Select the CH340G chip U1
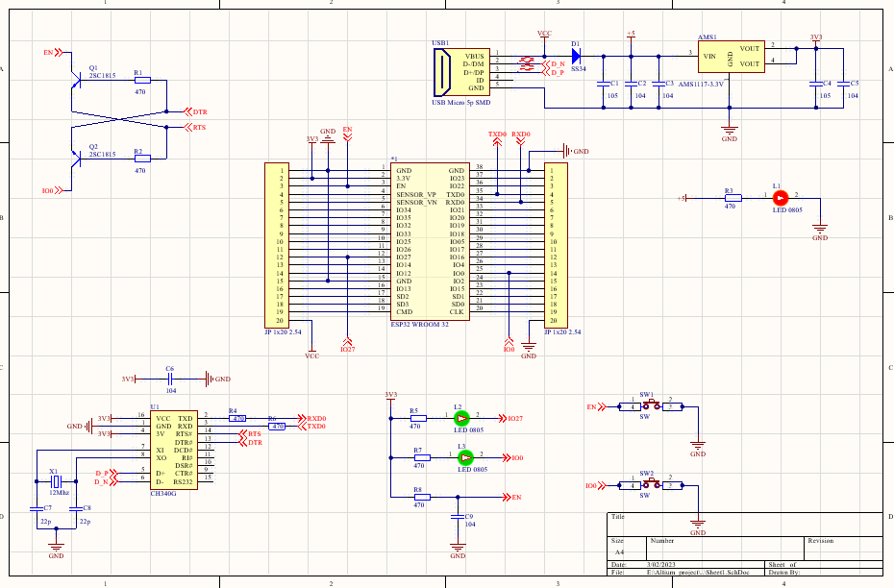This screenshot has width=894, height=588. click(175, 452)
